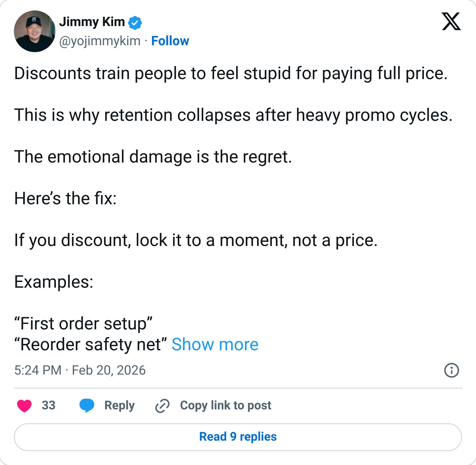Click the Follow link
476x465 pixels.
(170, 41)
